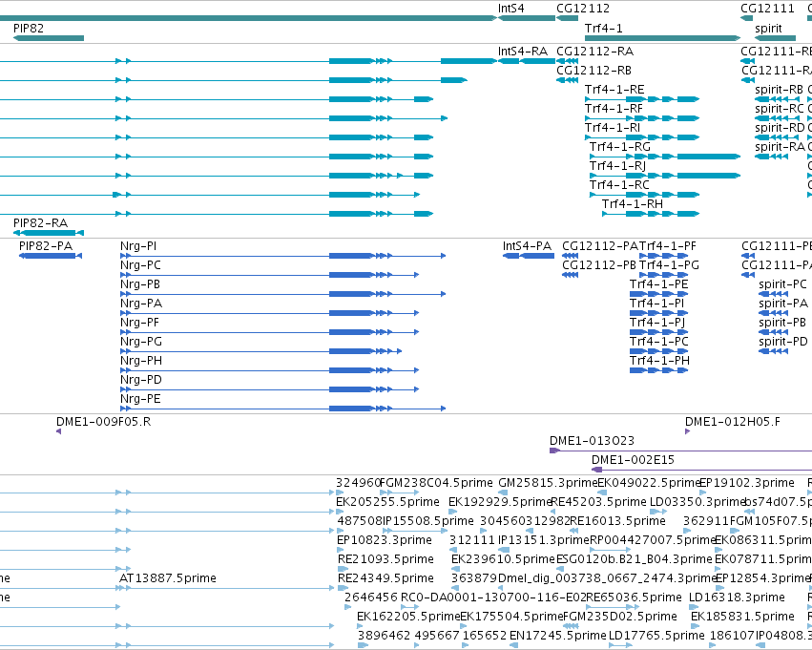Click the IntS4-PA protein label
This screenshot has height=650, width=812.
click(527, 246)
